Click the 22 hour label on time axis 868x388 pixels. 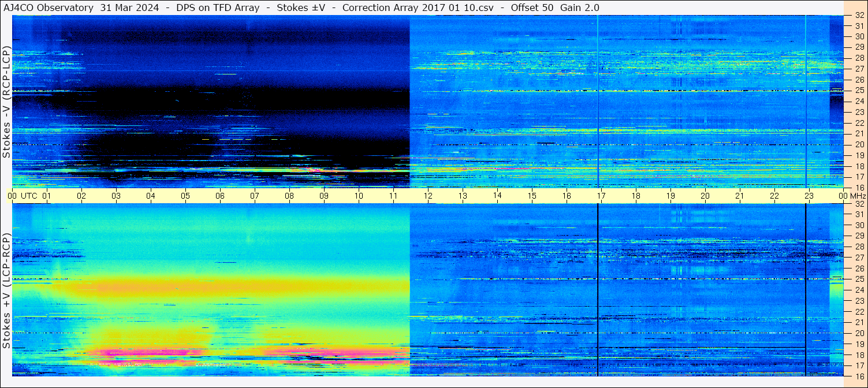tap(774, 196)
